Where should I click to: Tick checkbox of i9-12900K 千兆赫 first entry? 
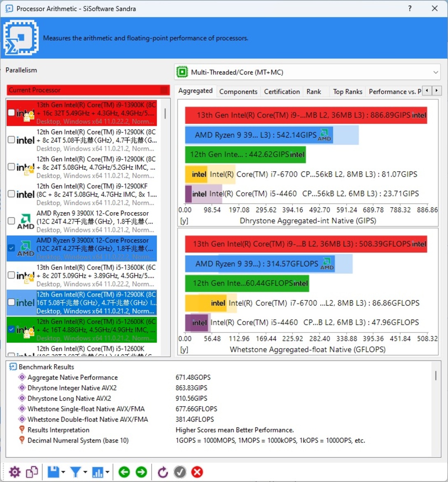12,140
